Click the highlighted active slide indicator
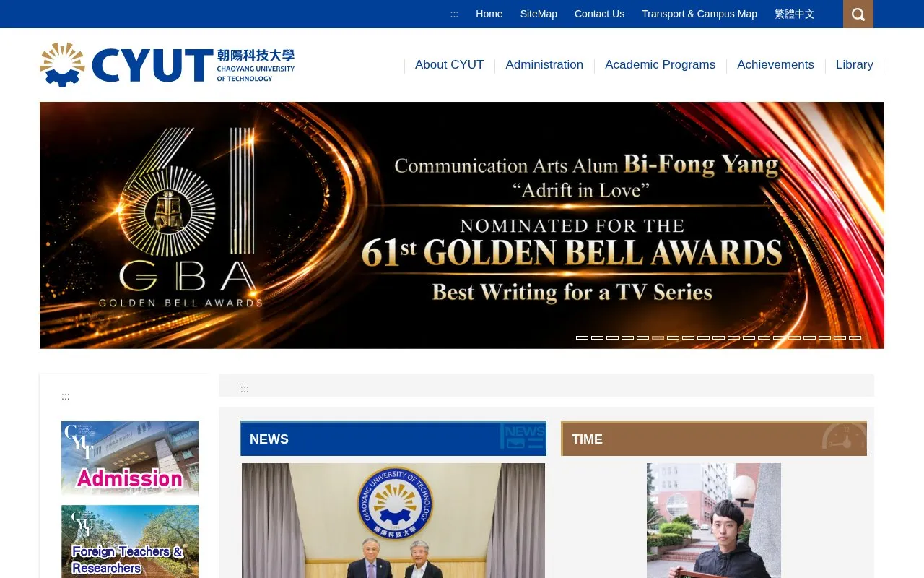924x578 pixels. [x=658, y=337]
